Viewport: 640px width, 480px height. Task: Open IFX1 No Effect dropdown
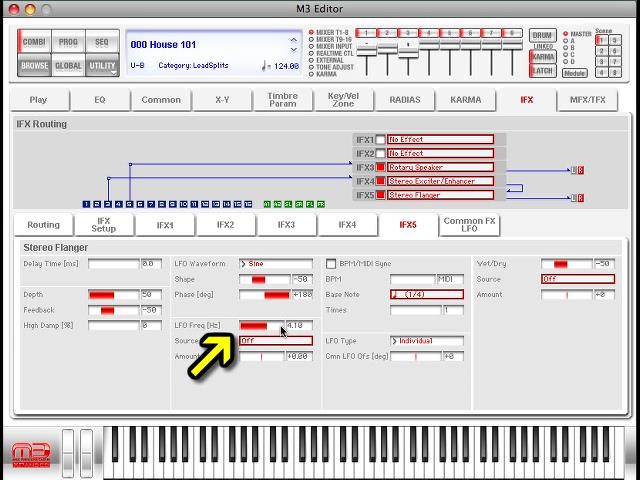coord(440,140)
